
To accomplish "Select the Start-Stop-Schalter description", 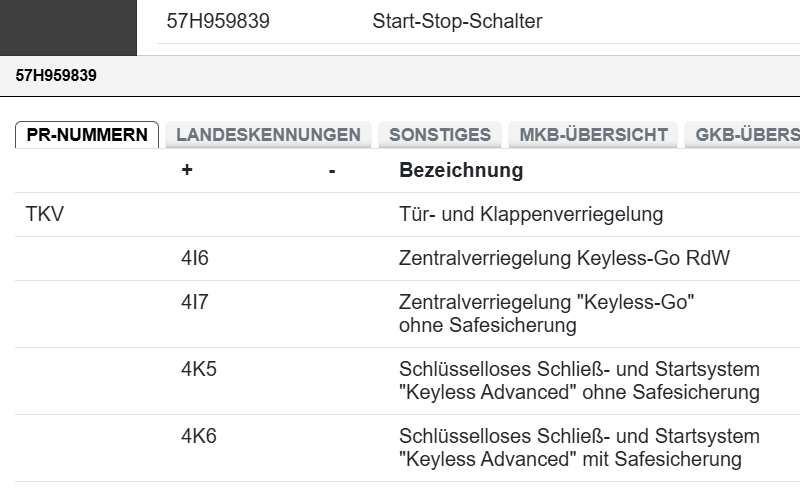I will coord(457,21).
